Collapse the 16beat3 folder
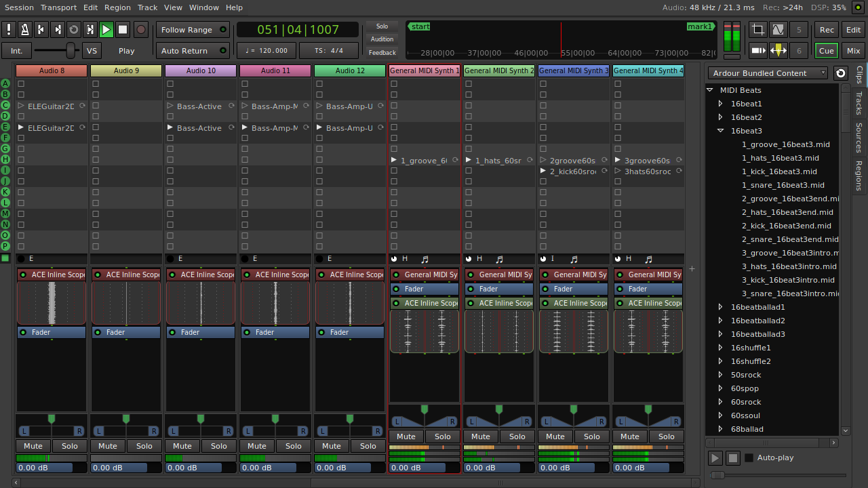The height and width of the screenshot is (488, 868). [721, 131]
